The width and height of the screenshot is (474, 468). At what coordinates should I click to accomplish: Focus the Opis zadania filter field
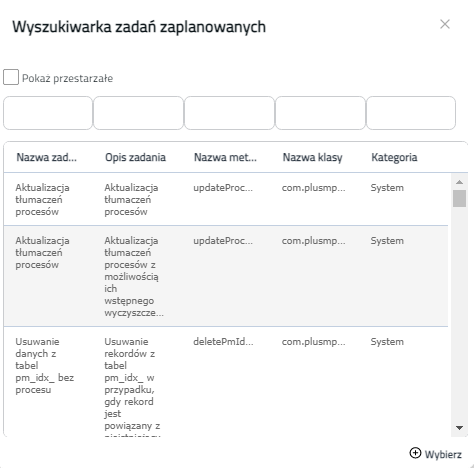[x=139, y=113]
